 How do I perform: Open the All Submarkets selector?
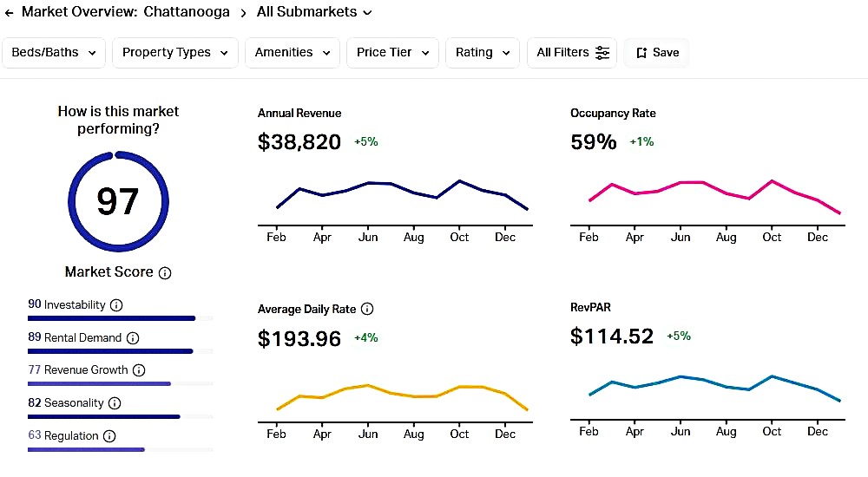pos(314,12)
